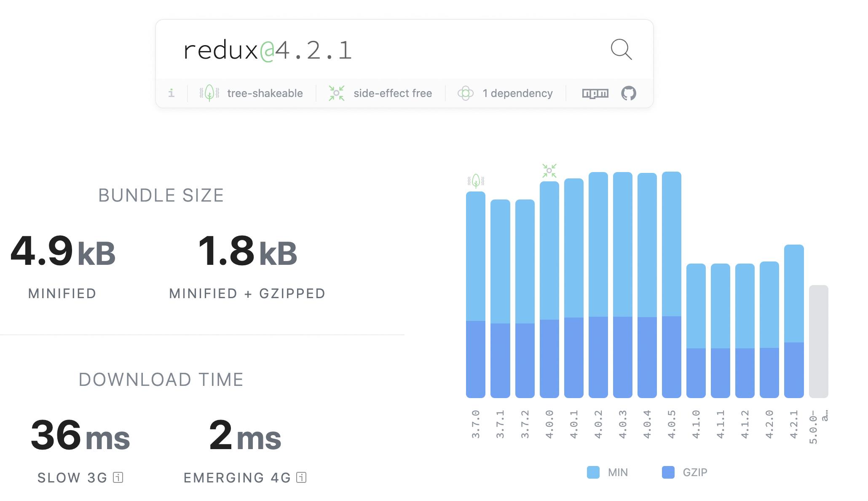Select the 3.7.1 version bar

click(500, 299)
